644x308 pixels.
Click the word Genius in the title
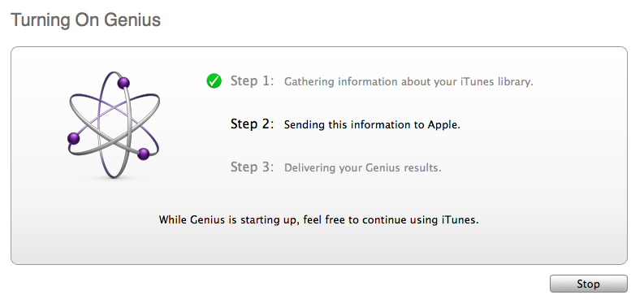coord(132,20)
